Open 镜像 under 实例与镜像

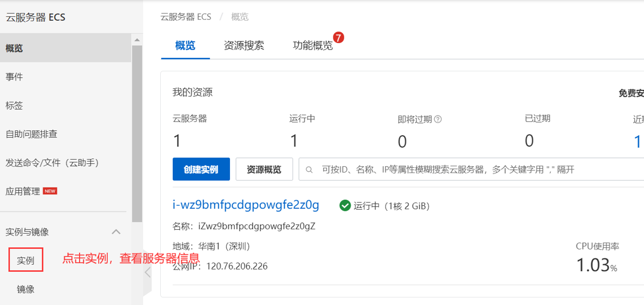26,289
